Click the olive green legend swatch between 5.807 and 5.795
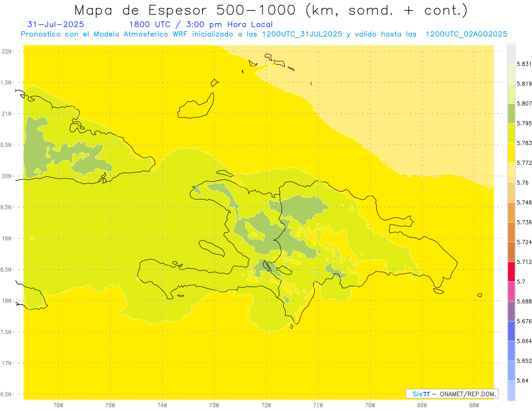Image resolution: width=532 pixels, height=411 pixels. 511,114
